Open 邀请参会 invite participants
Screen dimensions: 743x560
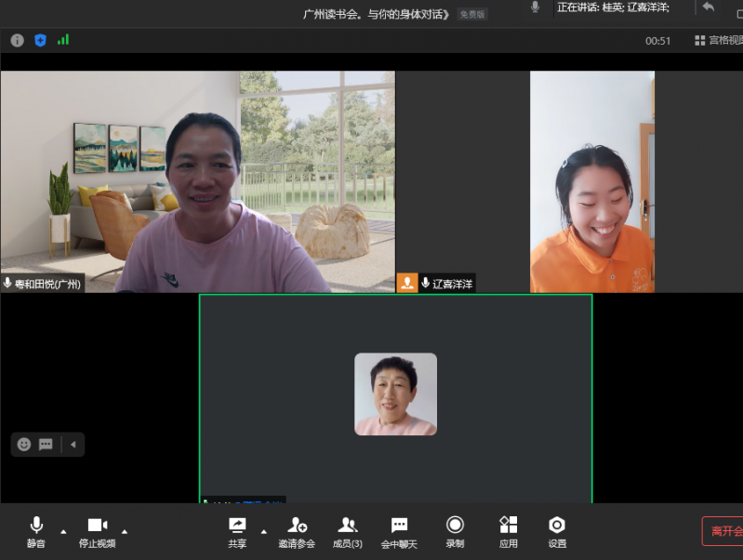297,531
